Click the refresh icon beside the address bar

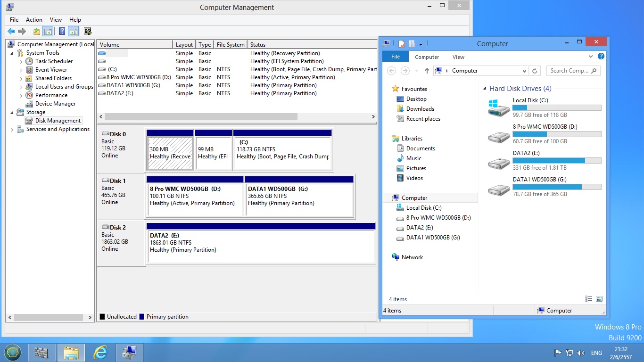pyautogui.click(x=534, y=71)
